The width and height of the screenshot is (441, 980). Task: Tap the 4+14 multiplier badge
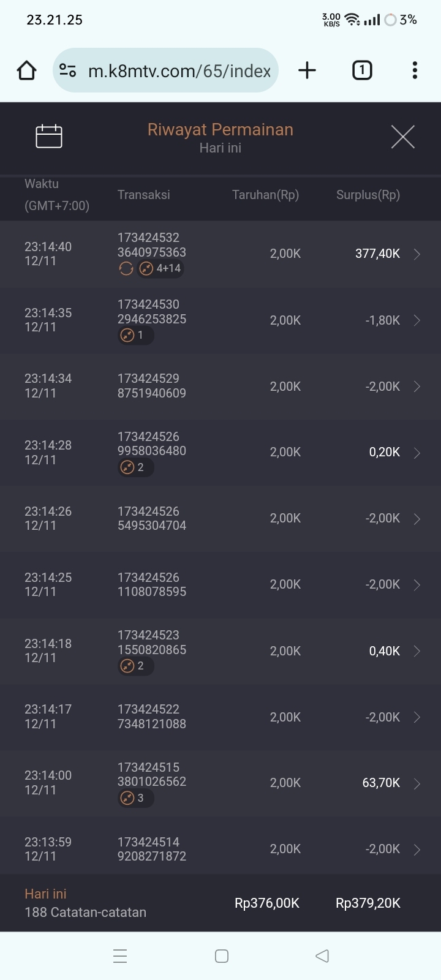161,268
